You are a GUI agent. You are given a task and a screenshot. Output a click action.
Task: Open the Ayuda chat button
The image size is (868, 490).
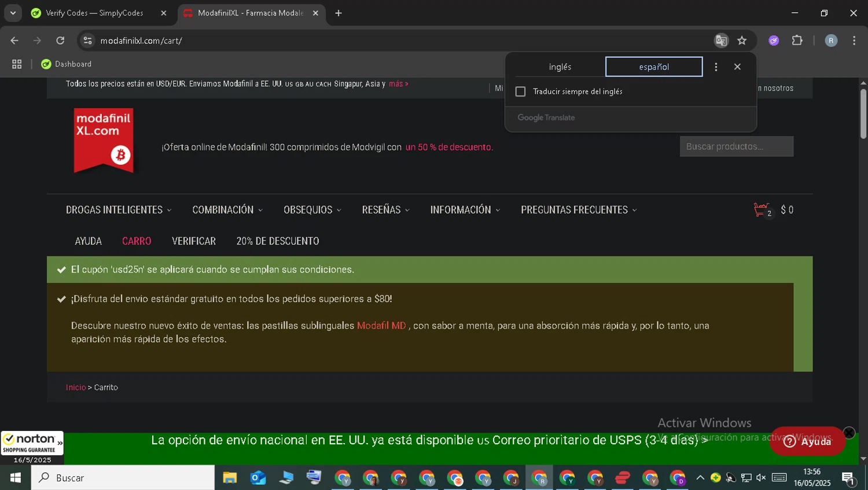click(807, 441)
